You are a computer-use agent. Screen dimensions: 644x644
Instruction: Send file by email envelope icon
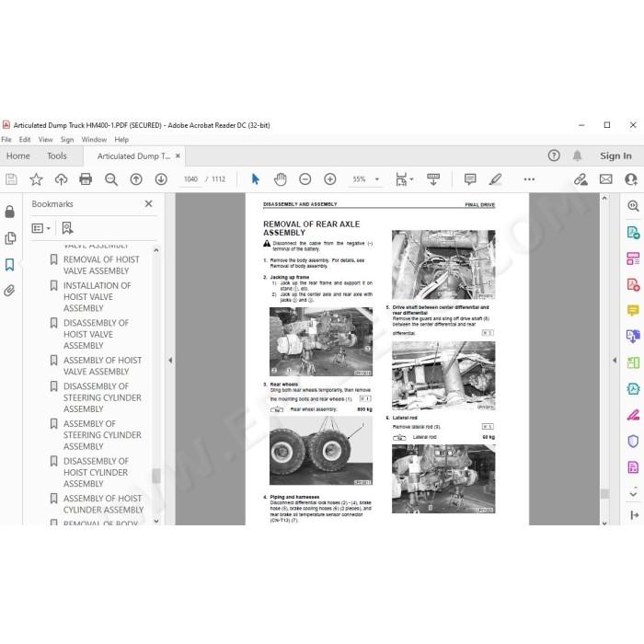[605, 179]
